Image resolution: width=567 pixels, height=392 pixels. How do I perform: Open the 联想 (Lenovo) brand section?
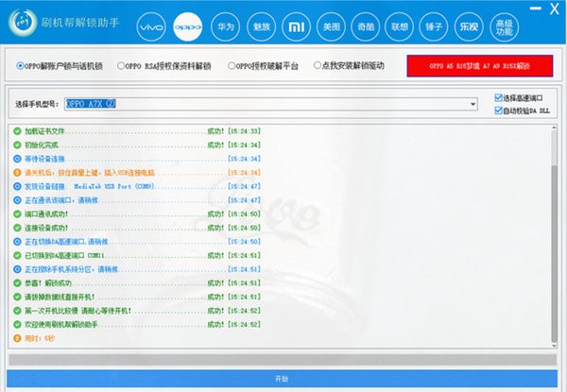400,28
